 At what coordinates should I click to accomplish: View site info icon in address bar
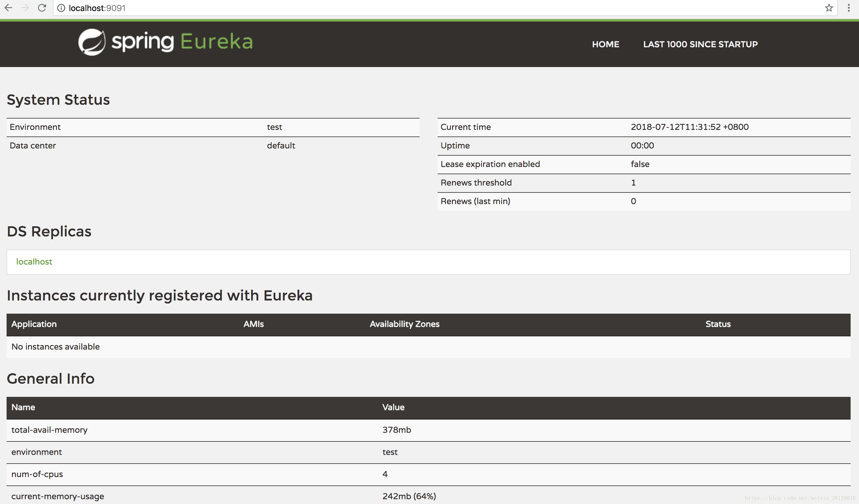click(x=61, y=8)
